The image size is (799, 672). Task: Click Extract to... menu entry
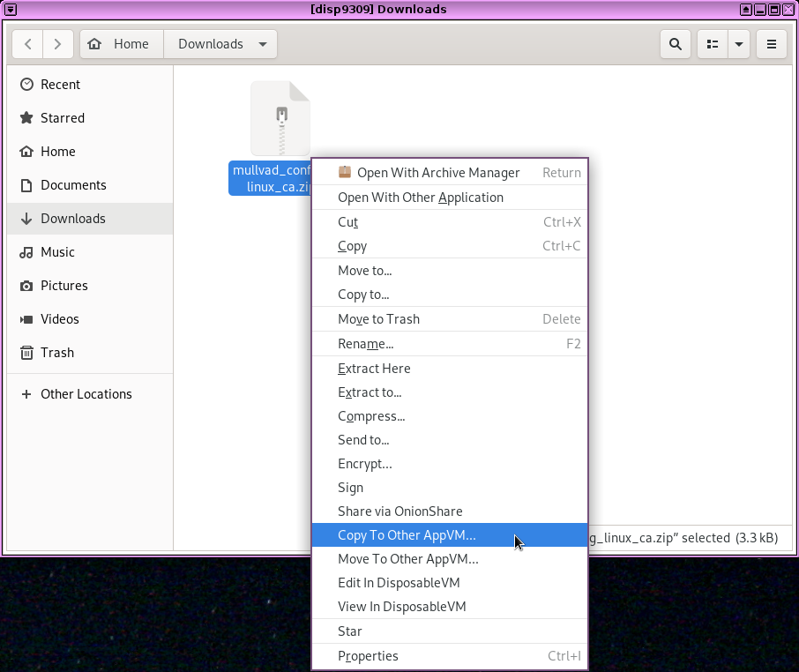point(450,392)
